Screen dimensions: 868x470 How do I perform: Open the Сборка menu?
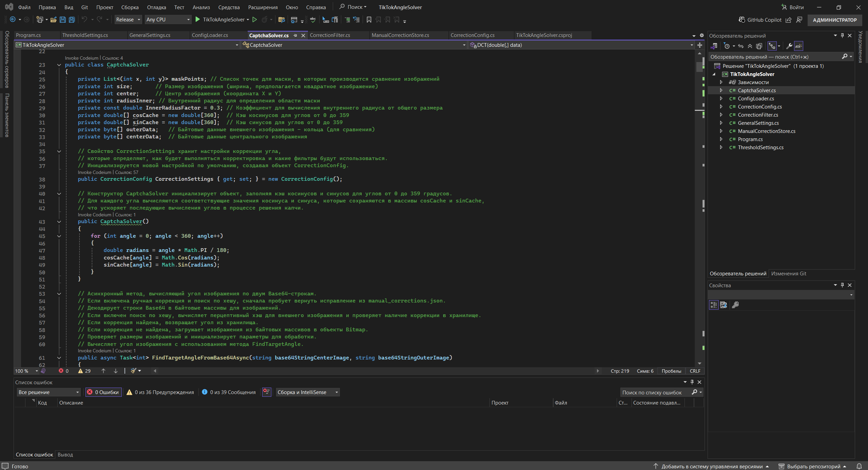[130, 7]
